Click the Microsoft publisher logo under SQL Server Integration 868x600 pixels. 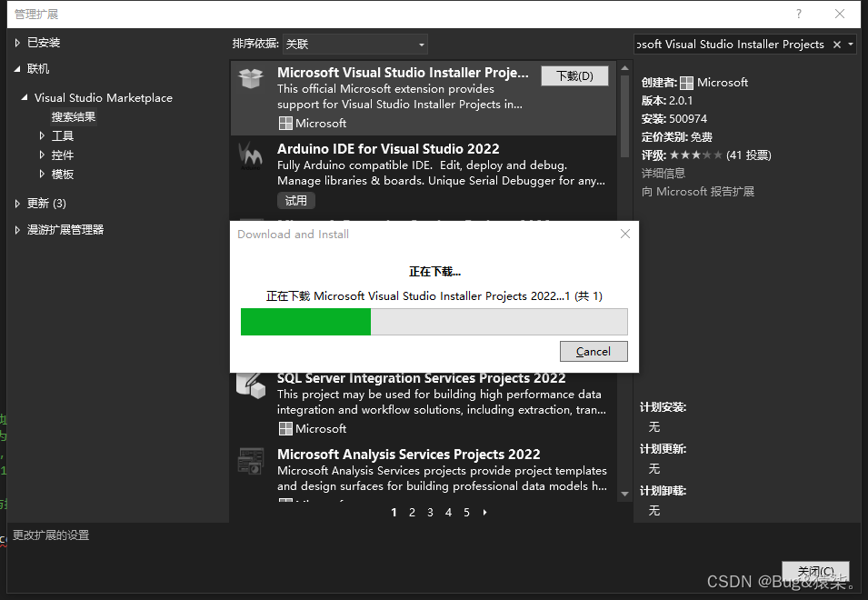click(285, 428)
